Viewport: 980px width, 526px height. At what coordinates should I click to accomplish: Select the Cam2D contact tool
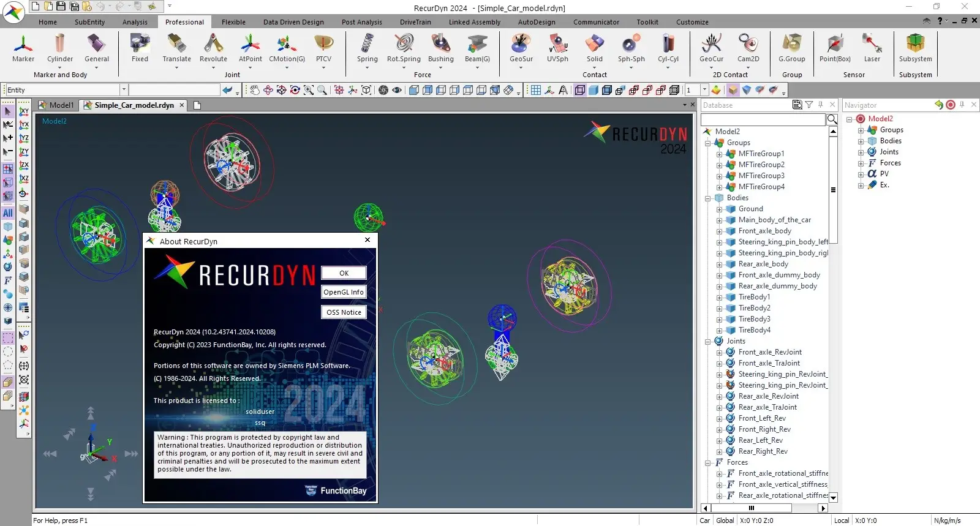(x=748, y=48)
